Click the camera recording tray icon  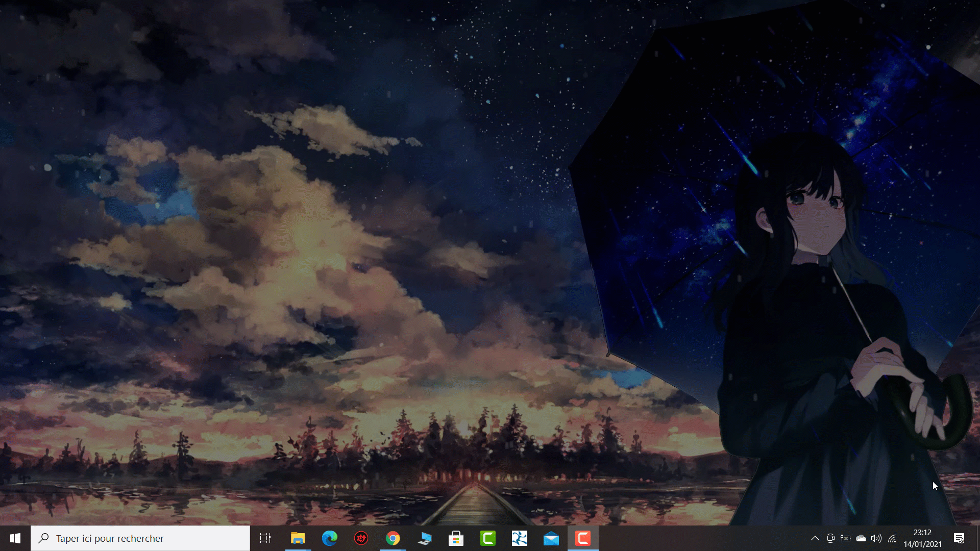pos(830,538)
